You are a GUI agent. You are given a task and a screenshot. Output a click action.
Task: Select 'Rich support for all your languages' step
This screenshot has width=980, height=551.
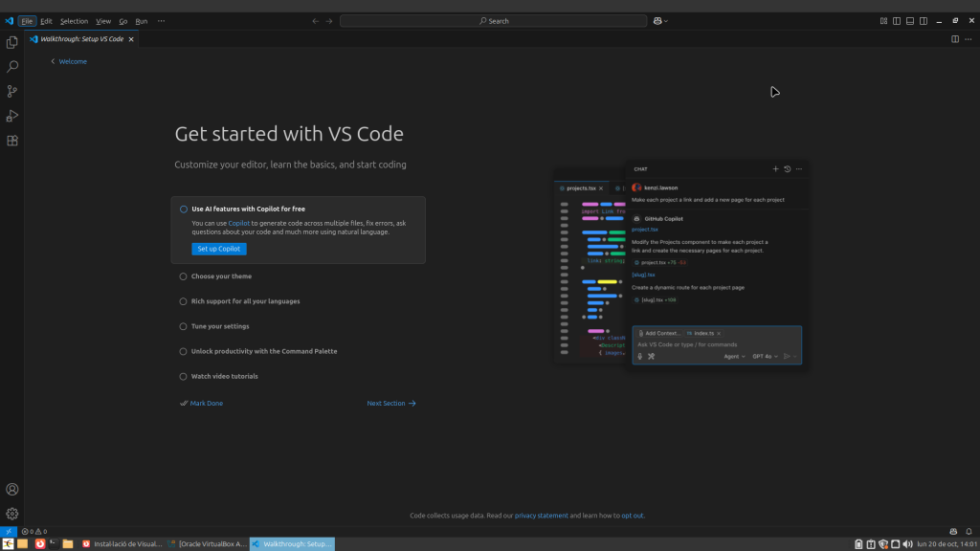245,301
